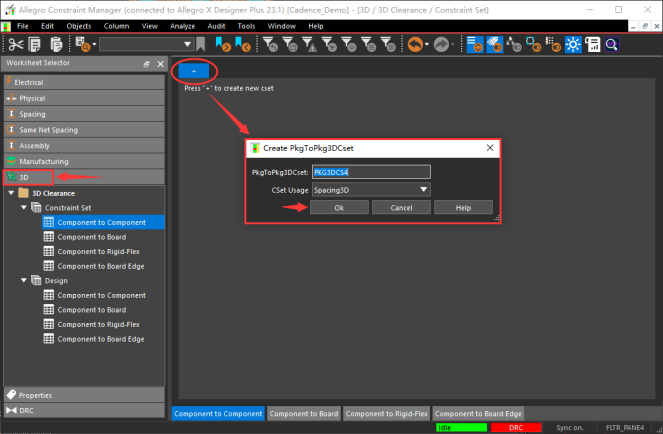Expand the Electrical worksheet section

pyautogui.click(x=84, y=82)
